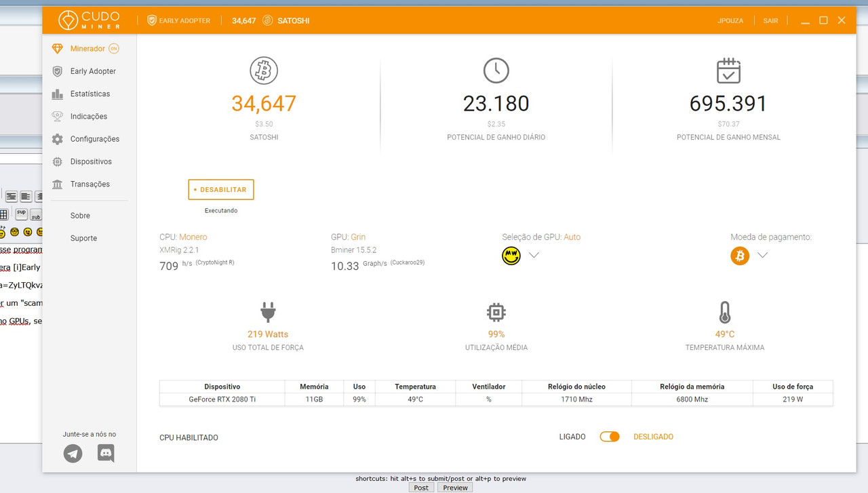Click the 219 W power usage cell
Viewport: 868px width, 493px height.
click(793, 399)
